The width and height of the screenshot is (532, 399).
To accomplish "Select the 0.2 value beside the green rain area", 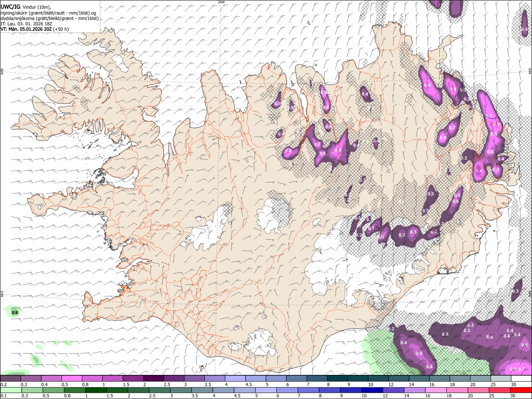I will (391, 329).
